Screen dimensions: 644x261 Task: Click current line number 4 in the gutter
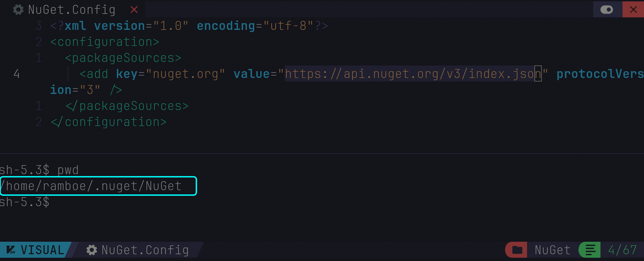(x=17, y=74)
